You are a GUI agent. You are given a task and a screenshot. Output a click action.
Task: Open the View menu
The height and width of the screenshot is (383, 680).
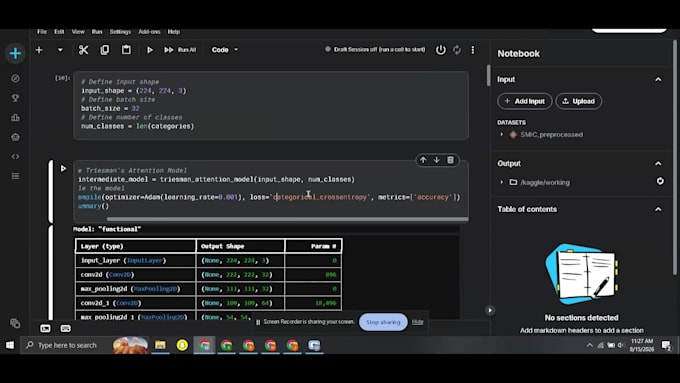78,32
